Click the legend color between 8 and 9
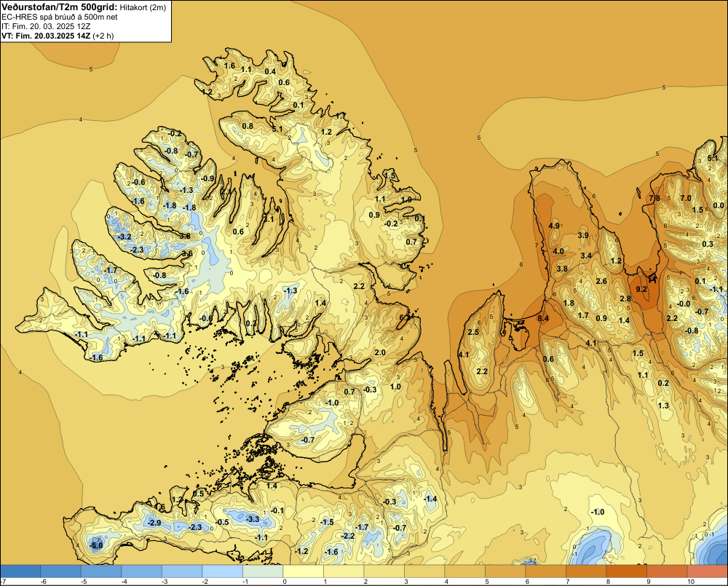This screenshot has width=728, height=586. (626, 571)
